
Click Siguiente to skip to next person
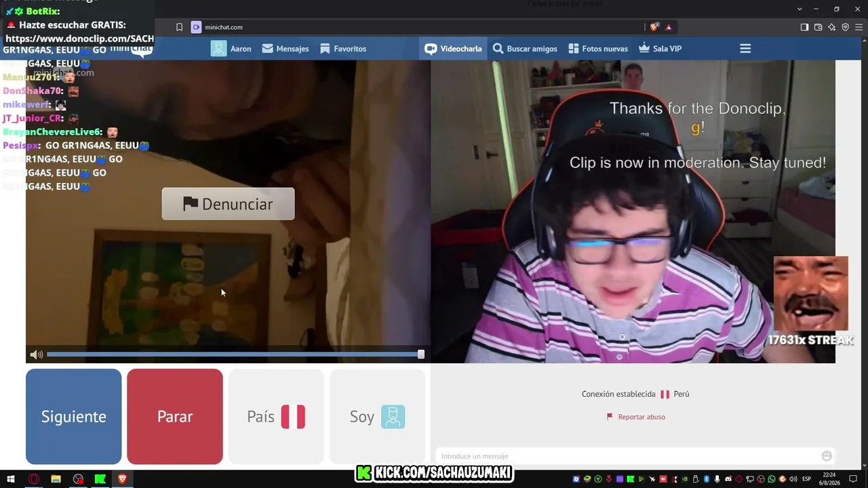pyautogui.click(x=74, y=417)
